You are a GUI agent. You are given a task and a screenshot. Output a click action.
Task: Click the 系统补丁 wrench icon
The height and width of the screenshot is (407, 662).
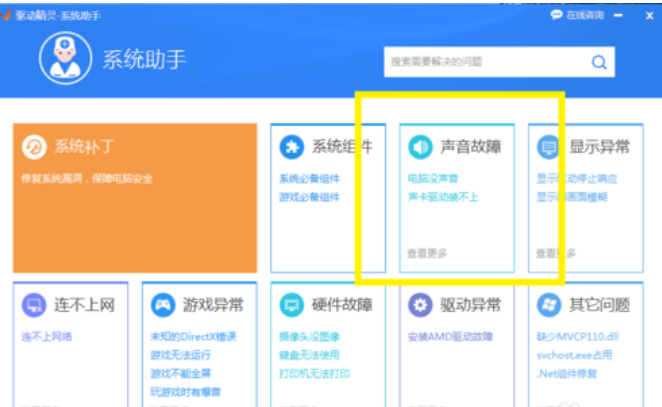pyautogui.click(x=33, y=147)
